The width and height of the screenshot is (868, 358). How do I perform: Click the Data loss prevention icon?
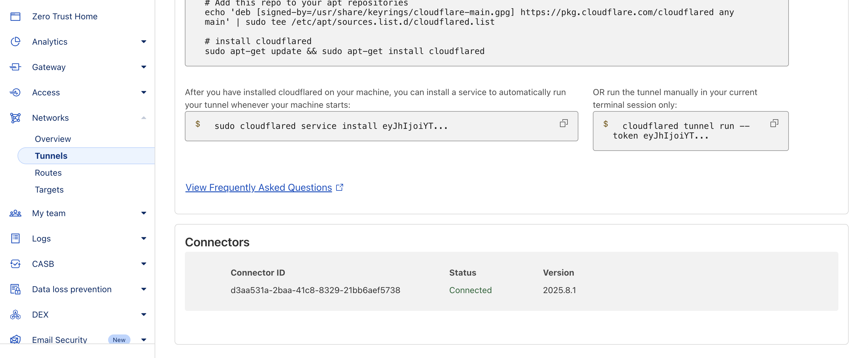click(15, 289)
